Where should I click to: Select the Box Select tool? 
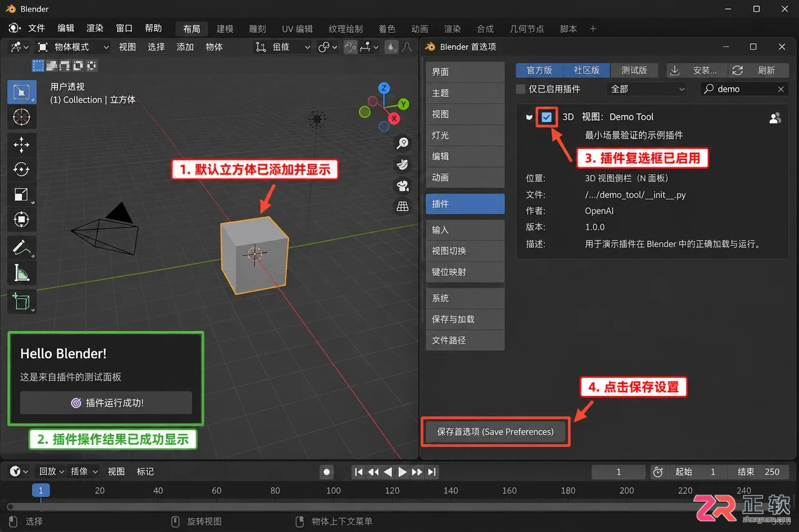tap(21, 92)
